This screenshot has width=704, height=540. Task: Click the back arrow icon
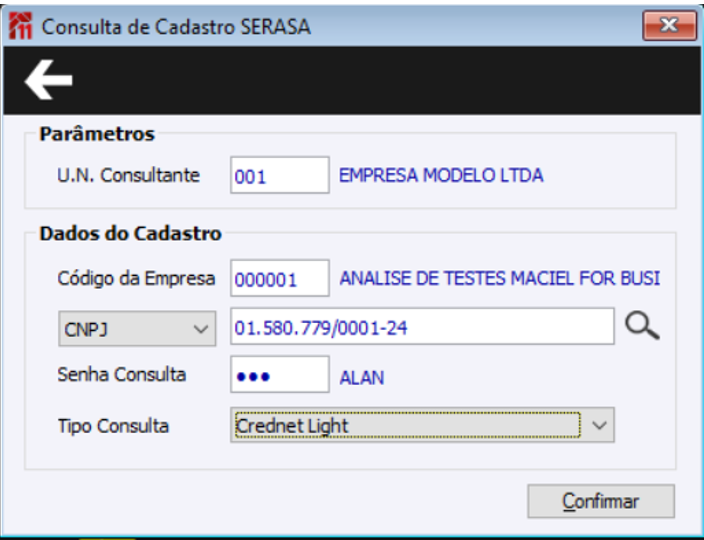[x=49, y=80]
